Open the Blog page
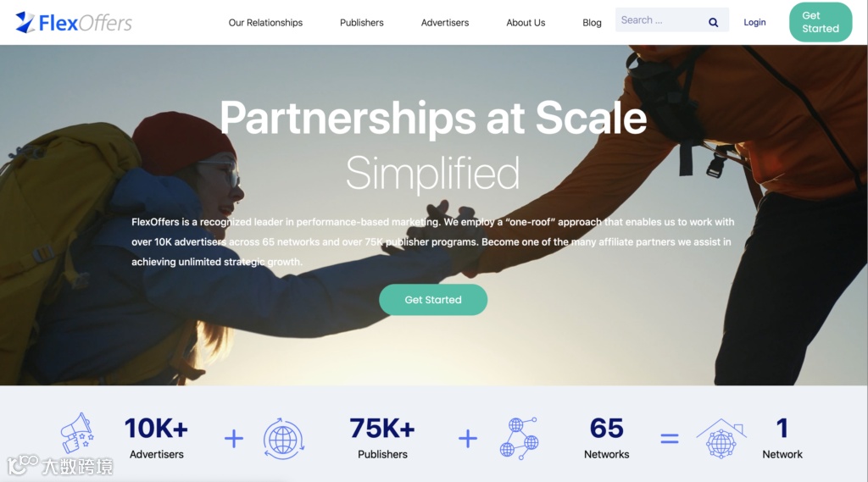Screen dimensions: 868x482 (592, 23)
